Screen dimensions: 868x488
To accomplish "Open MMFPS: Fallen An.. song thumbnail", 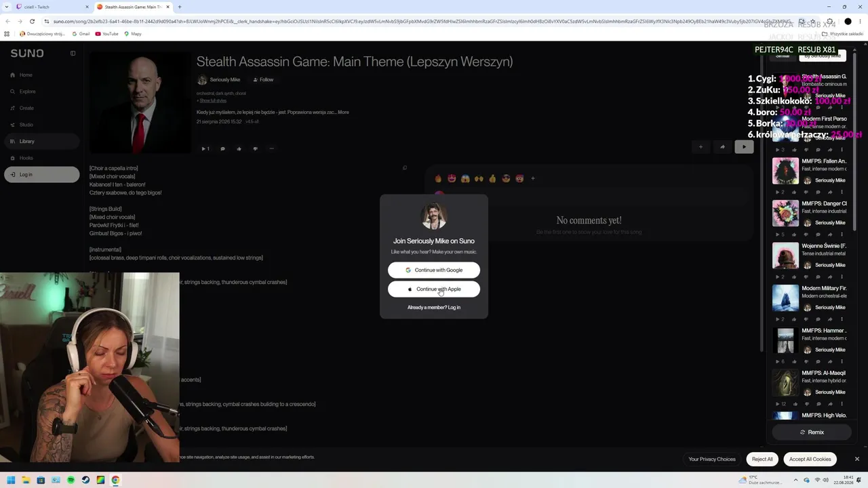I will coord(785,171).
